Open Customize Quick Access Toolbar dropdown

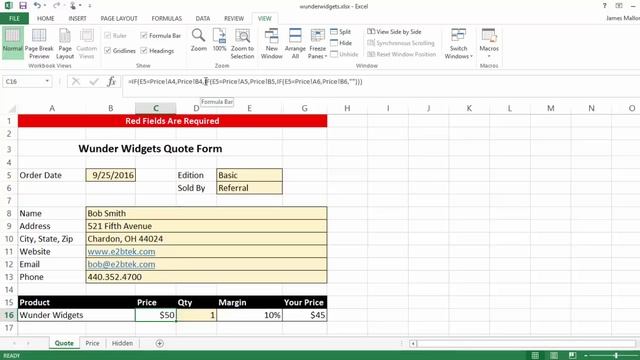click(x=90, y=6)
